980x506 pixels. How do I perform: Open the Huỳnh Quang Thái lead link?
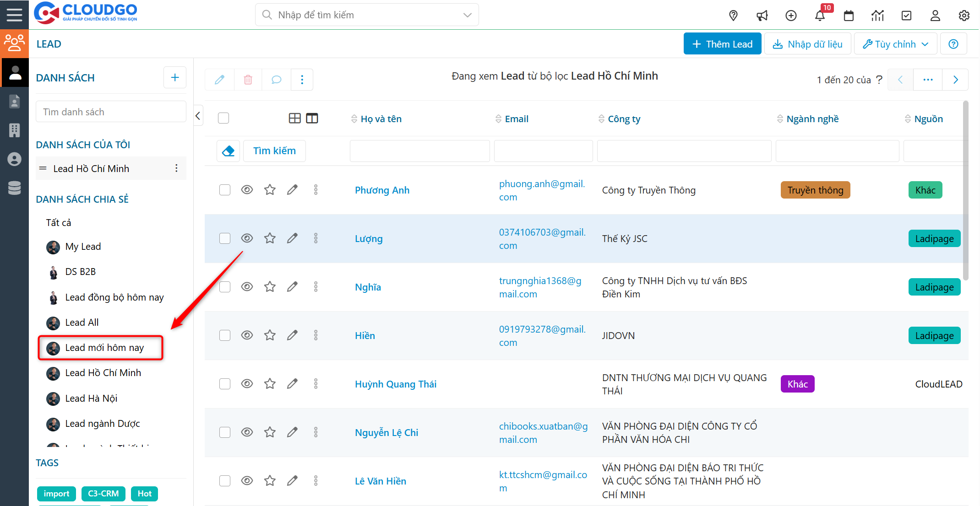point(395,384)
